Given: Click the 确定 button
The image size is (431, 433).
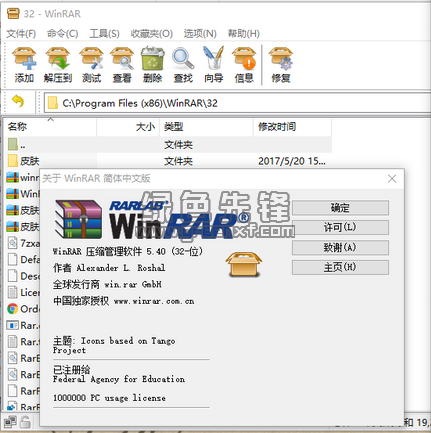Looking at the screenshot, I should (340, 208).
